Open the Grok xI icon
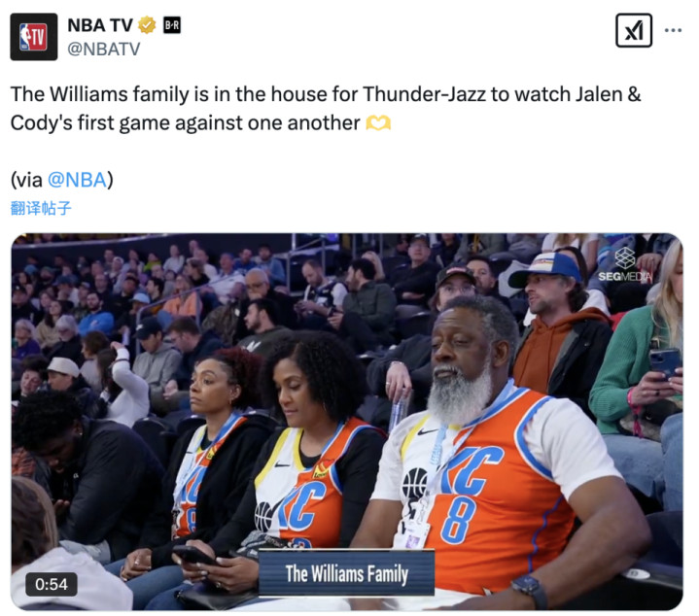This screenshot has width=699, height=616. tap(634, 30)
